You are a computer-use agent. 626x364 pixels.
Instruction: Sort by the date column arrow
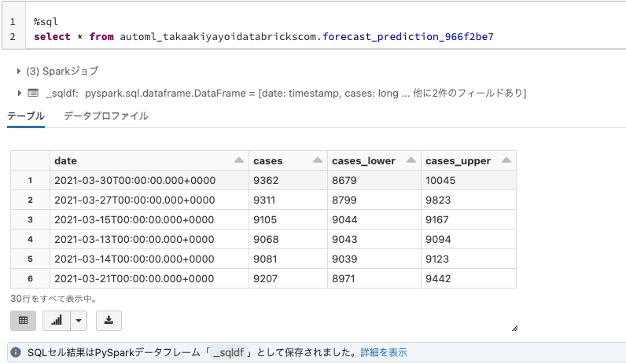pyautogui.click(x=239, y=160)
